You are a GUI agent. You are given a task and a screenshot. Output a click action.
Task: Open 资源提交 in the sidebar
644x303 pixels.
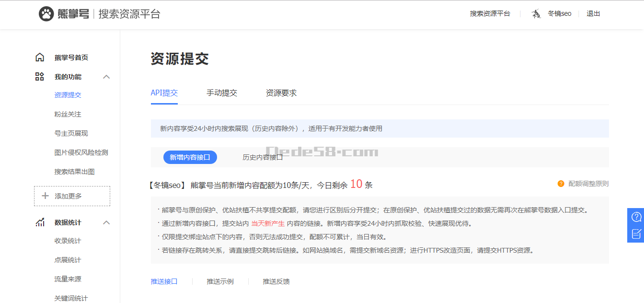click(x=68, y=95)
